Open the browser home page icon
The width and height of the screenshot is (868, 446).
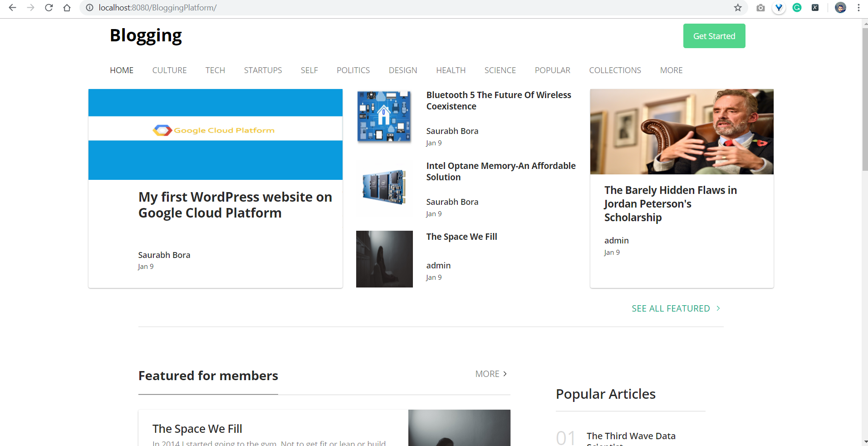click(x=67, y=8)
